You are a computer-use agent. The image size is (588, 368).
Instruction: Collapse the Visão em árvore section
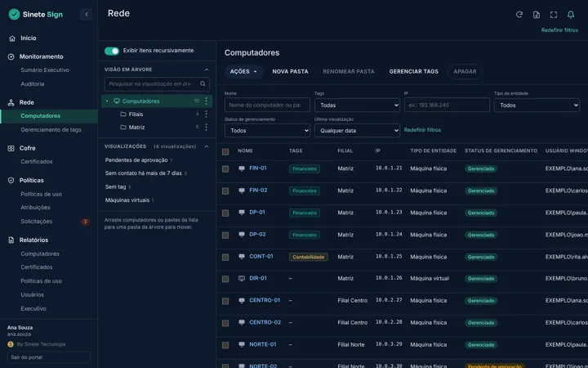point(207,70)
